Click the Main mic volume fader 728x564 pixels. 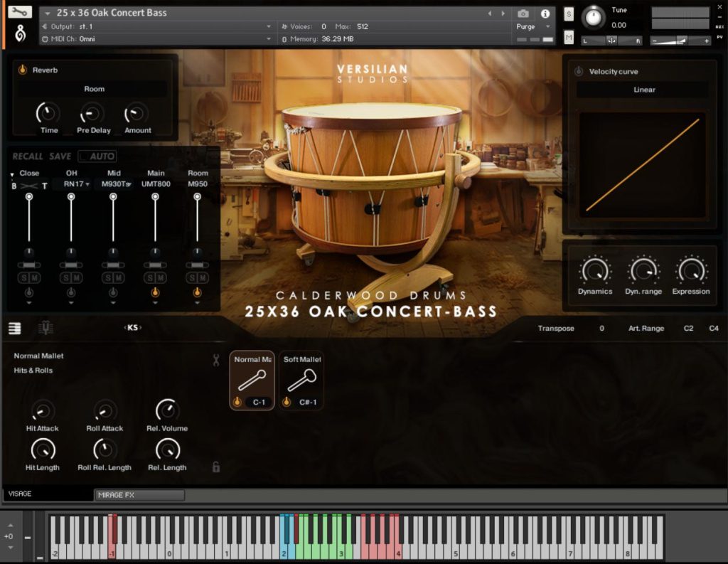[x=155, y=218]
